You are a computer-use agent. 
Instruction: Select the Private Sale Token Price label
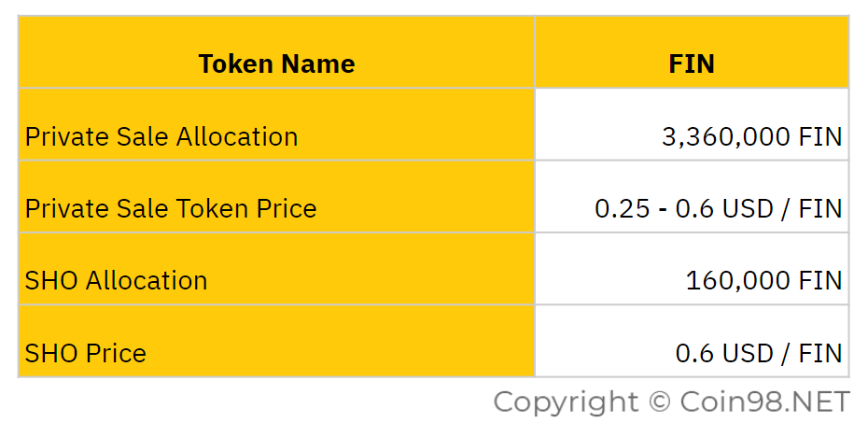tap(171, 209)
